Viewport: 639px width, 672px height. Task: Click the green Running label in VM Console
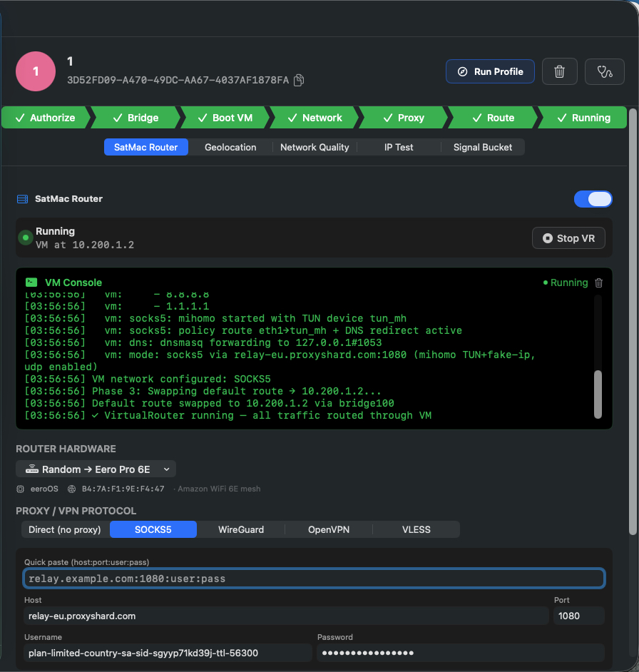[568, 283]
